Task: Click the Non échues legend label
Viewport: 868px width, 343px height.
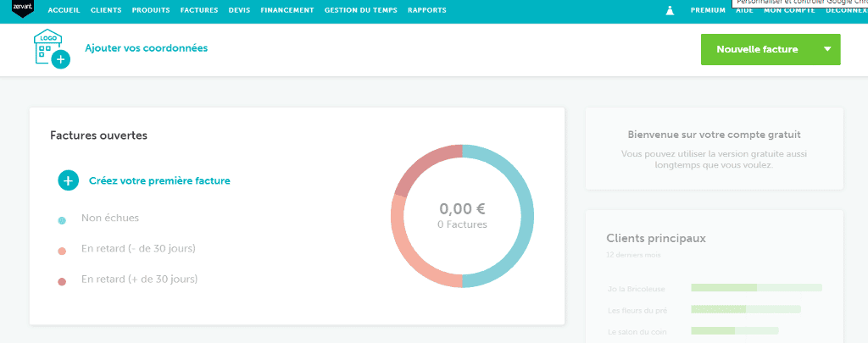Action: click(x=110, y=218)
